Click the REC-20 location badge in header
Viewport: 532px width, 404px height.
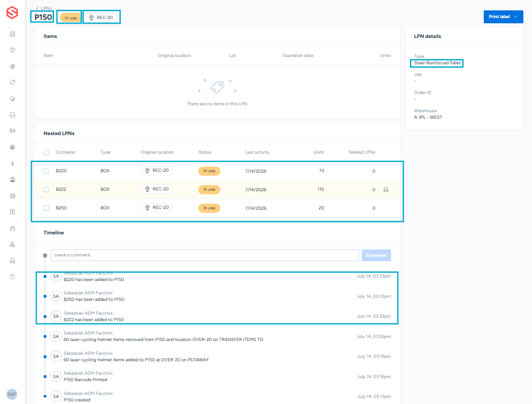[101, 18]
